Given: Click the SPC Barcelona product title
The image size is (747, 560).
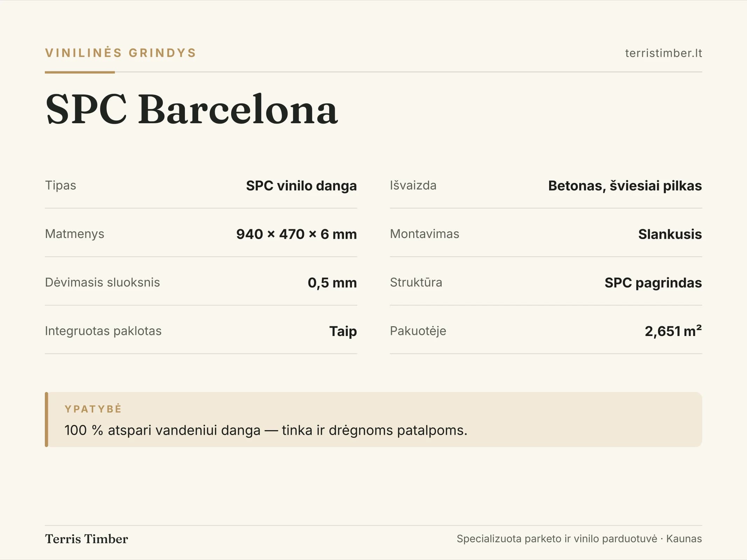Looking at the screenshot, I should [x=192, y=109].
